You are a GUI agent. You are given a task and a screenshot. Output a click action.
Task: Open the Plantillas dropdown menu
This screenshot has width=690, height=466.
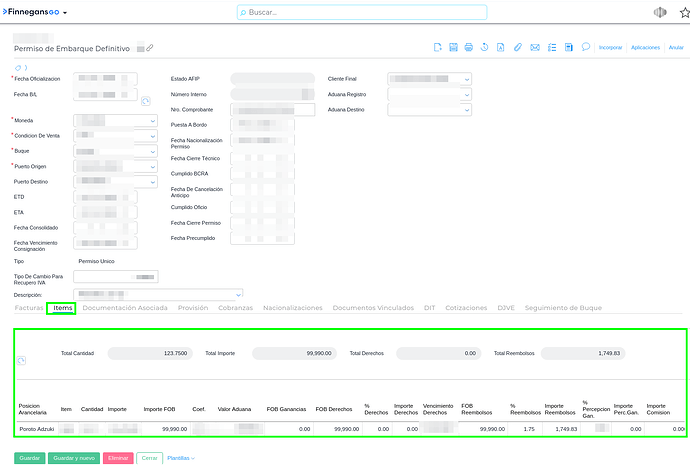[x=180, y=458]
